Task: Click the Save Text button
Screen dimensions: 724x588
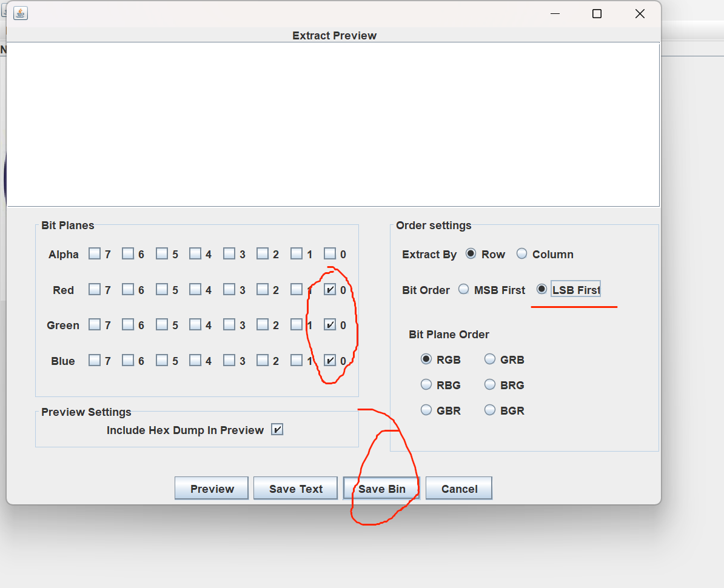Action: pyautogui.click(x=295, y=489)
